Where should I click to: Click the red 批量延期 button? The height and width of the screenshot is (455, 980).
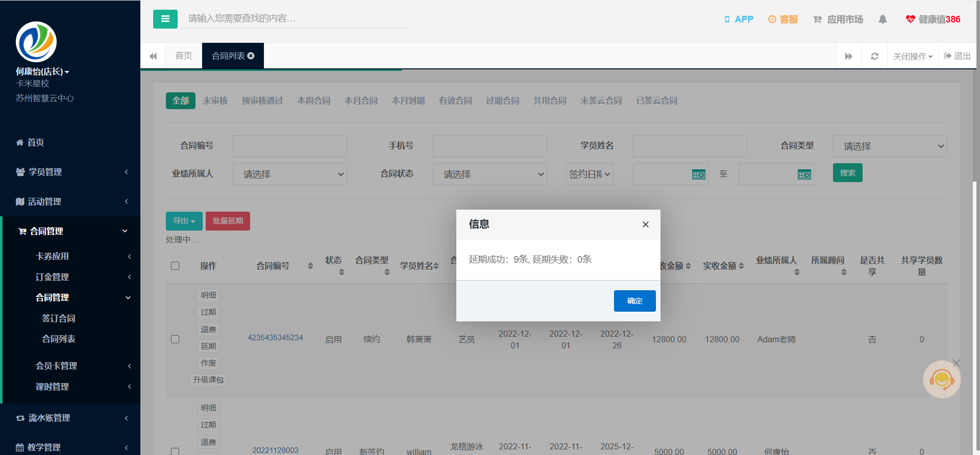click(228, 221)
